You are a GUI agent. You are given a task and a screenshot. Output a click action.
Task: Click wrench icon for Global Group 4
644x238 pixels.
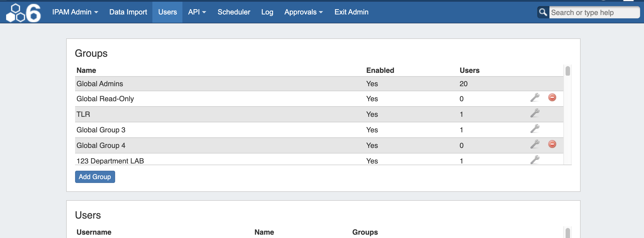pyautogui.click(x=534, y=144)
